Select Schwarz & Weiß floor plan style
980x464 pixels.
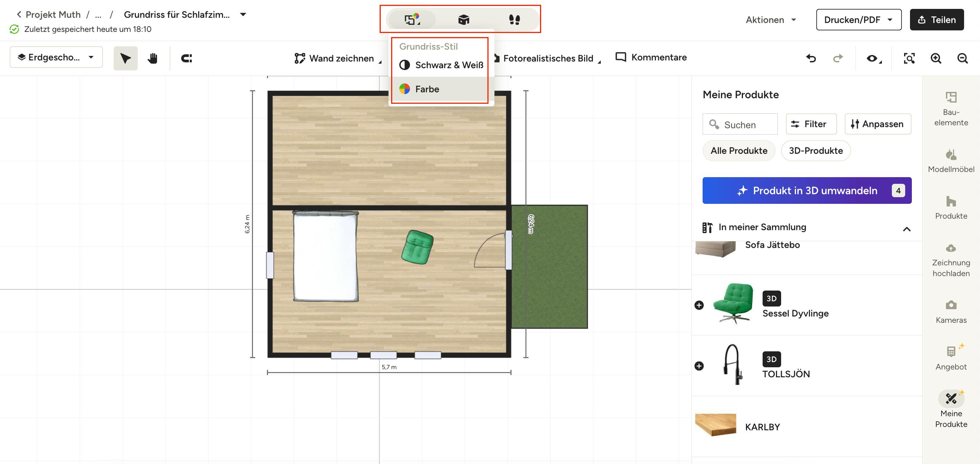point(441,65)
